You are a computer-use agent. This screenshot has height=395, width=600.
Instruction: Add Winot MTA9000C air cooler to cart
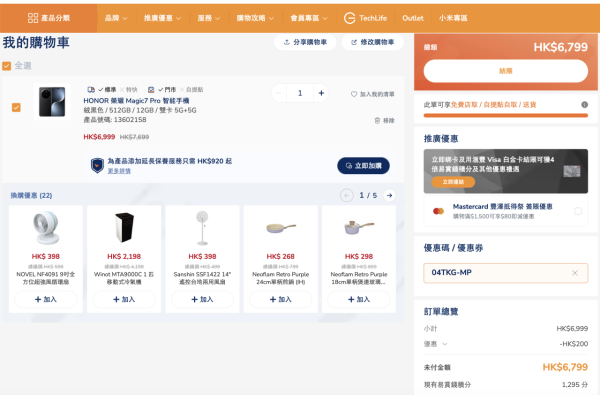point(124,299)
